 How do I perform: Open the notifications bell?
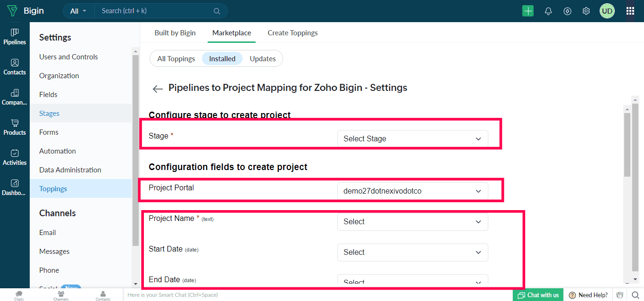(548, 11)
